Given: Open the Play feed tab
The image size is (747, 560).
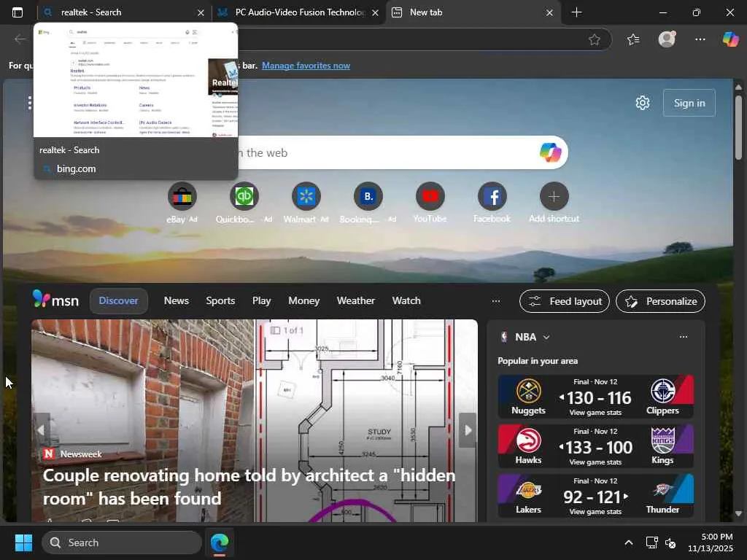Looking at the screenshot, I should click(262, 301).
